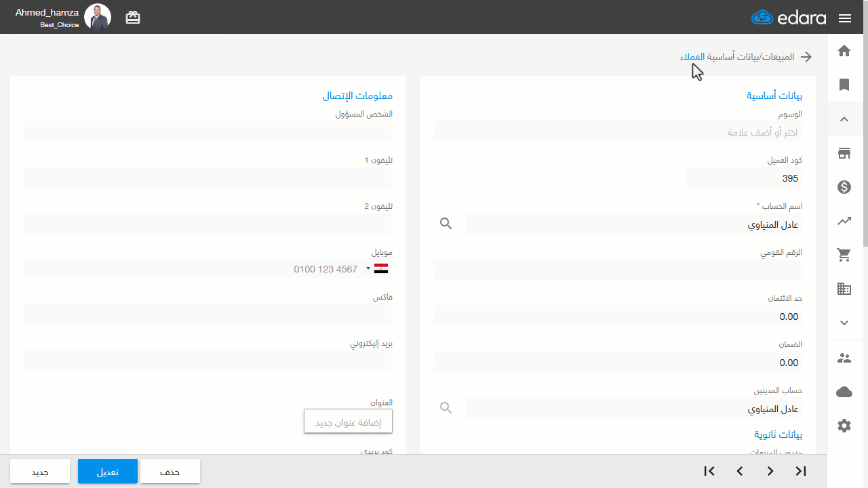Expand sidebar using the down chevron
The image size is (868, 488).
coord(844,323)
